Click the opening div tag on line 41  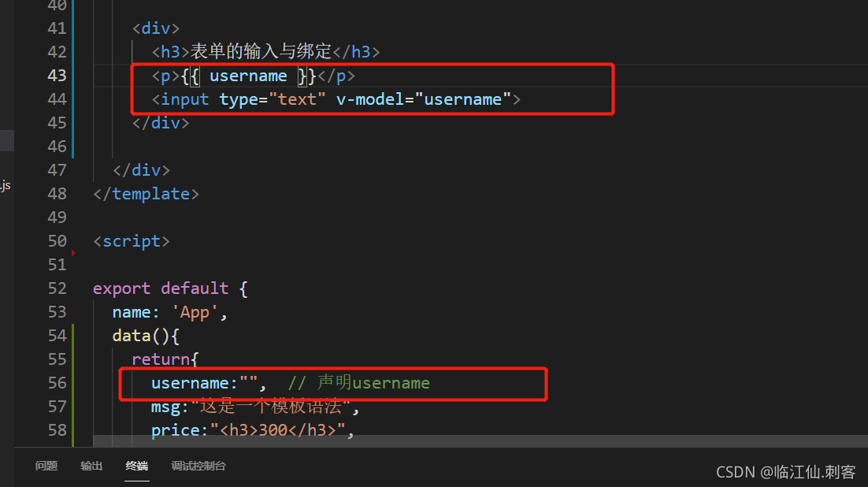click(156, 28)
